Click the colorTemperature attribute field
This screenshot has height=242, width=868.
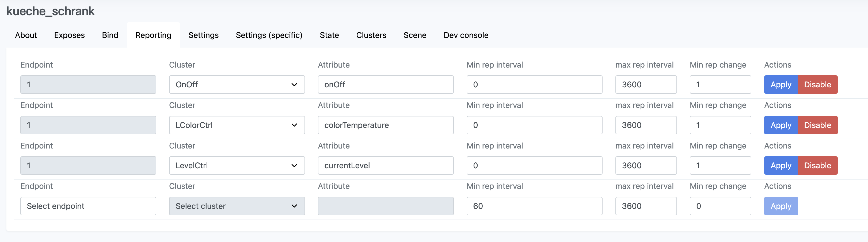tap(386, 125)
